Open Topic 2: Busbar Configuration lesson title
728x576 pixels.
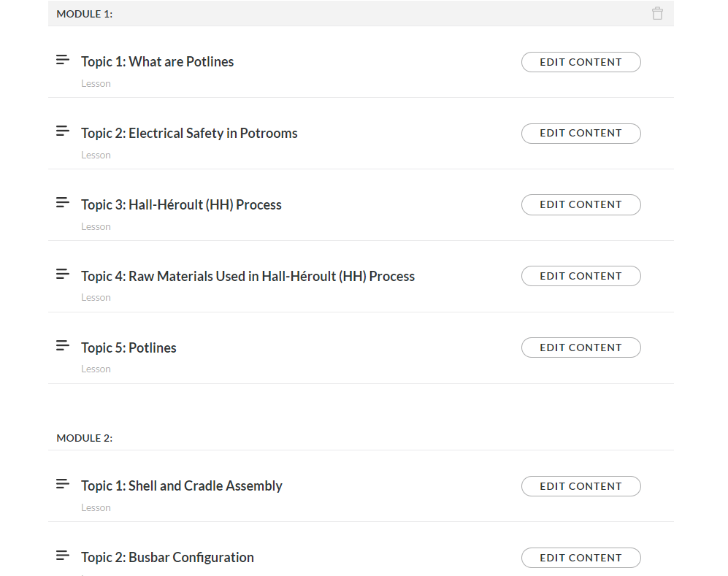(x=167, y=558)
